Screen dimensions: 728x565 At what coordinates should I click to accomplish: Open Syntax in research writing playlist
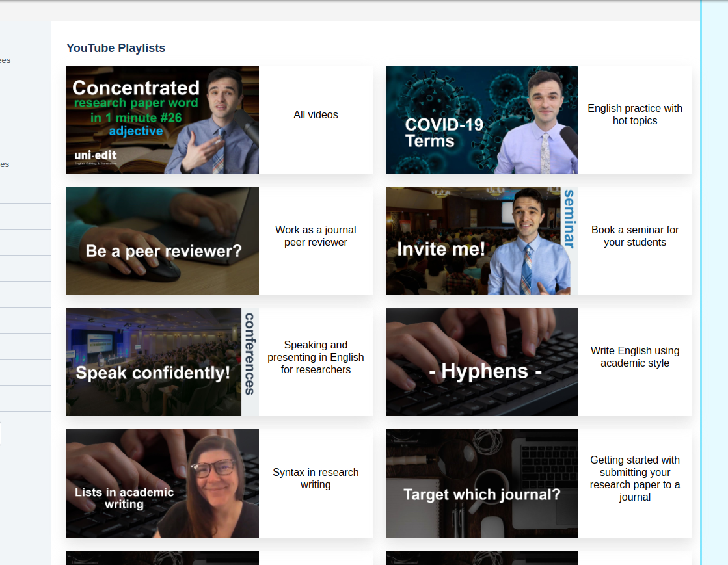pyautogui.click(x=316, y=479)
